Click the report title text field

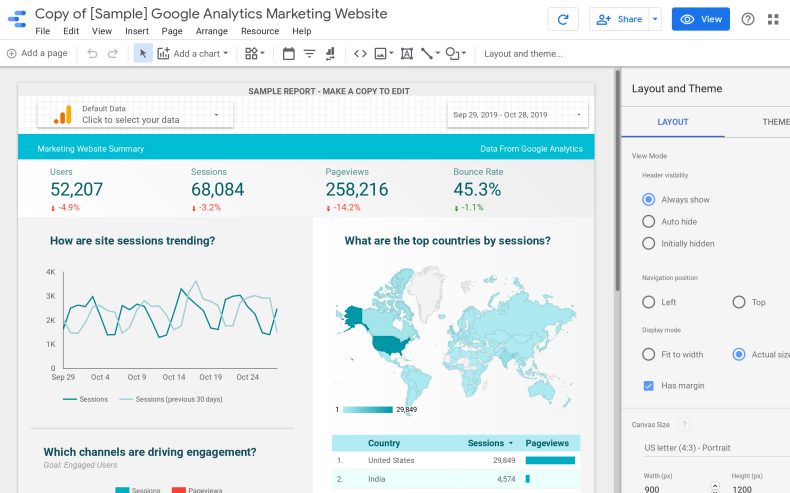211,14
